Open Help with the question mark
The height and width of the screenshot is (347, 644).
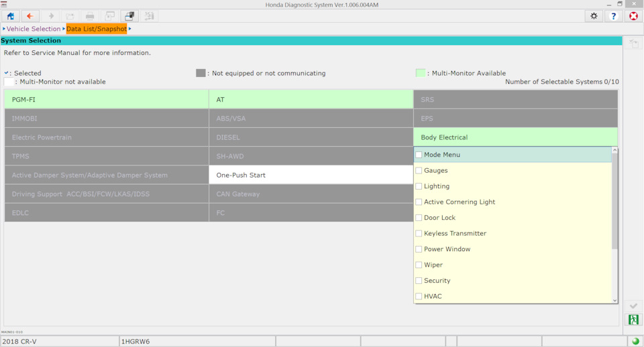coord(614,16)
